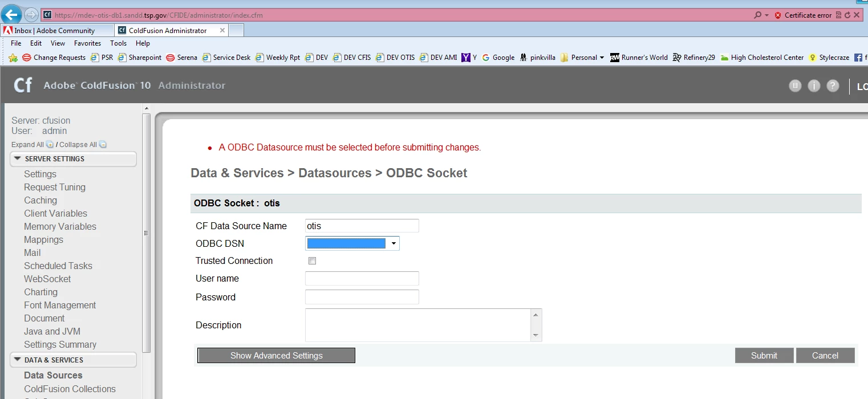Click the User name input field
The width and height of the screenshot is (868, 399).
pos(362,278)
